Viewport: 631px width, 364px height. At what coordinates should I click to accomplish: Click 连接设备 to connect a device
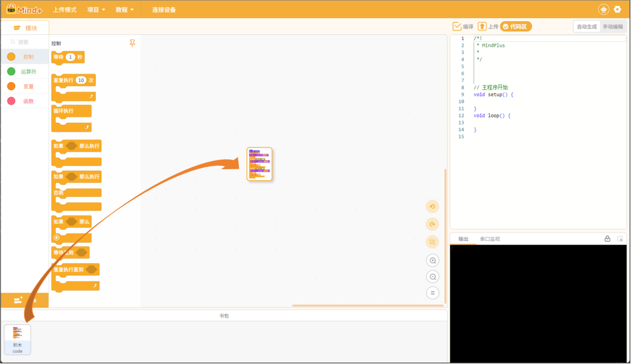tap(164, 10)
